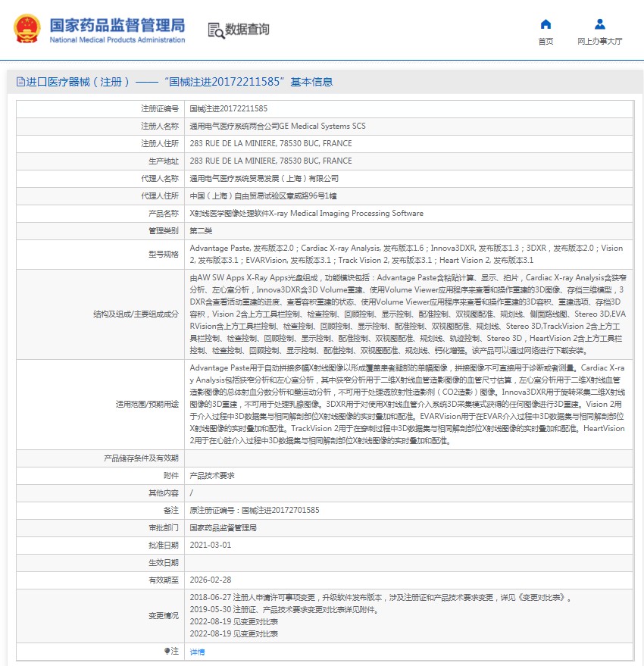The height and width of the screenshot is (666, 644).
Task: Open 网上办事大厅 user icon
Action: 600,24
